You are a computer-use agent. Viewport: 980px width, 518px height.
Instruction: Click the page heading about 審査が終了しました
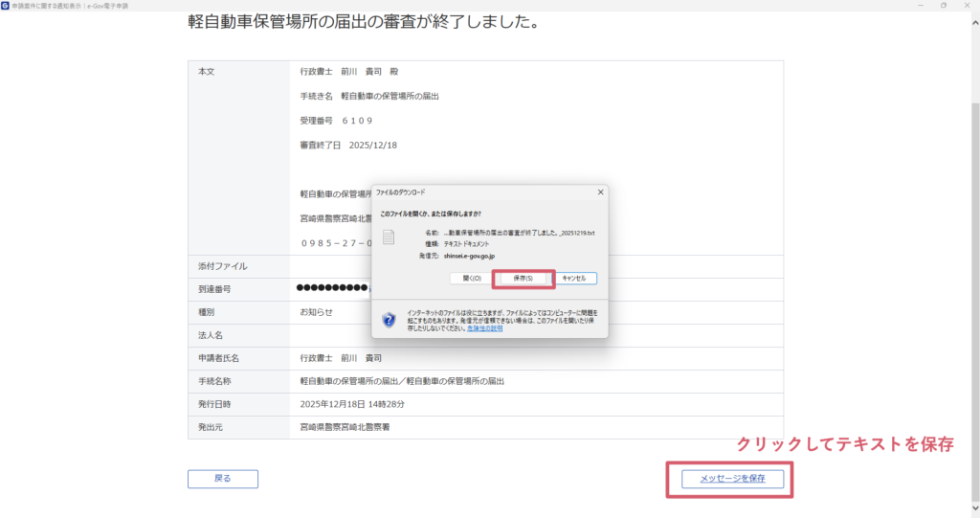tap(364, 21)
